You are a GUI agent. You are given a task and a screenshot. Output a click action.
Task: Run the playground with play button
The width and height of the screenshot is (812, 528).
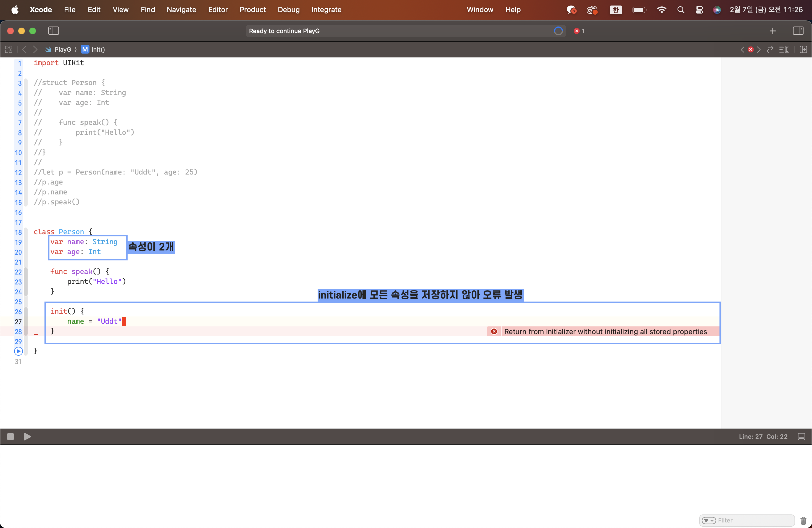coord(27,437)
